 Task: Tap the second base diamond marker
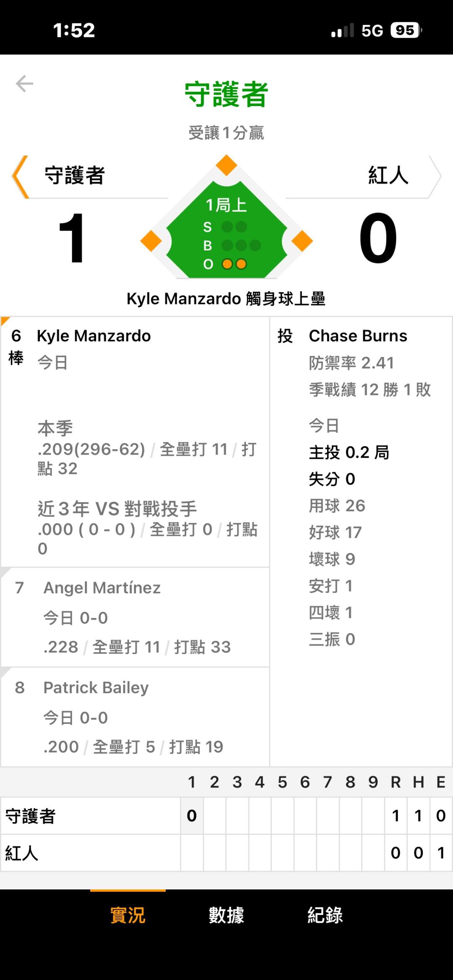(x=226, y=165)
